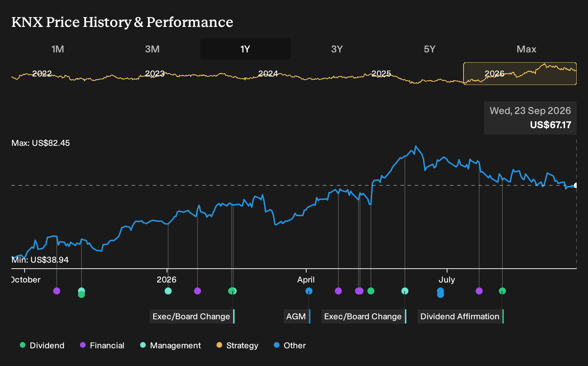Click the 'April' axis label
The image size is (588, 366).
tap(306, 280)
